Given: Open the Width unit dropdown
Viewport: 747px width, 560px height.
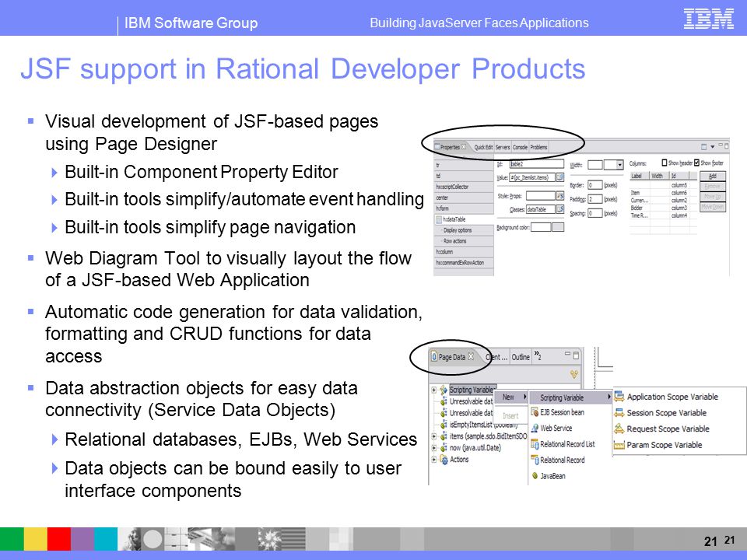Looking at the screenshot, I should [619, 165].
